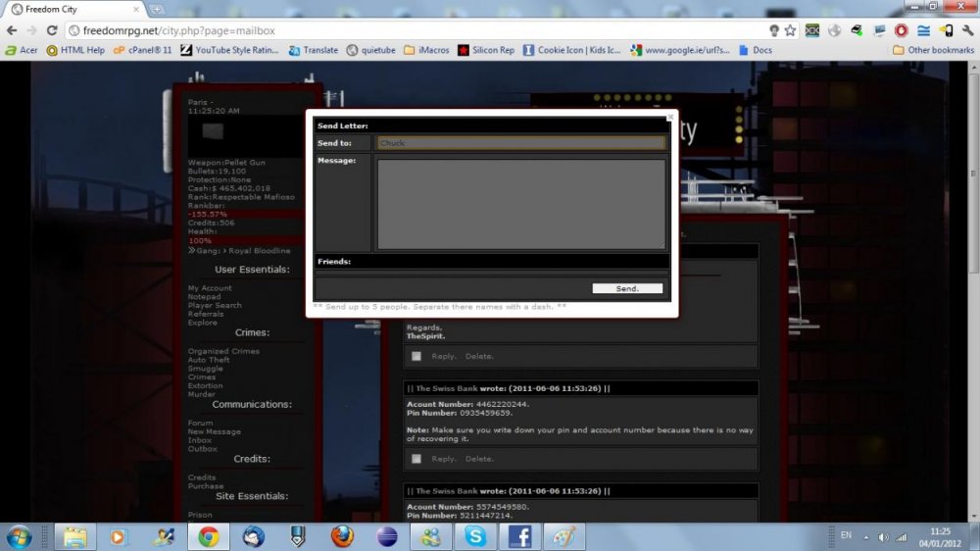Open Inbox under Communications

tap(200, 440)
